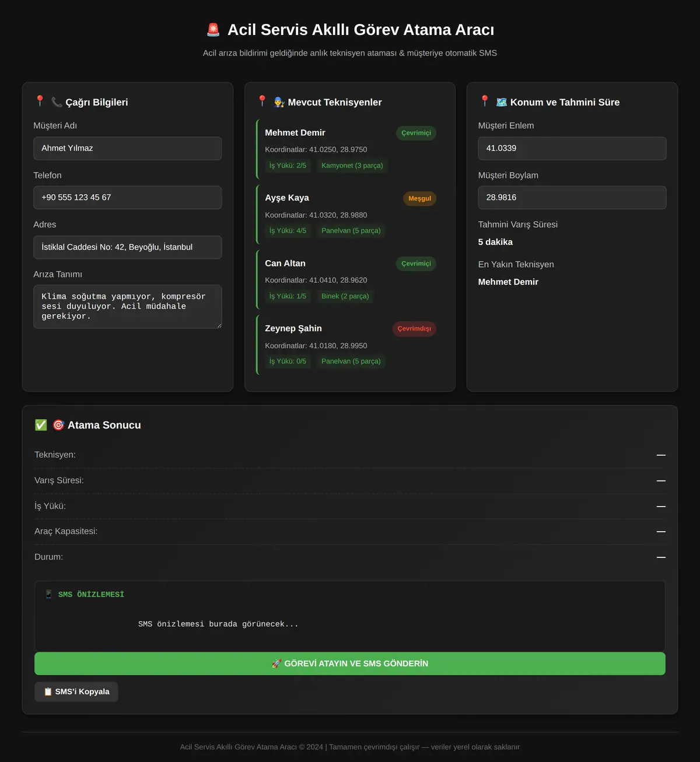
Task: Click the map icon before Konum ve Tahmini Süre
Action: tap(502, 102)
